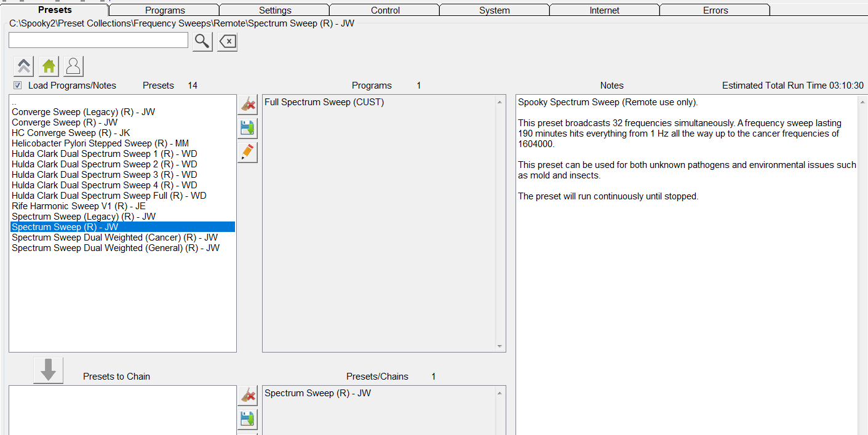The width and height of the screenshot is (868, 435).
Task: Save chain using lower floppy disk icon
Action: tap(247, 419)
